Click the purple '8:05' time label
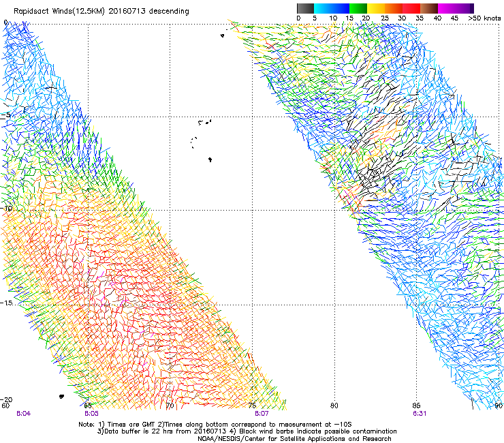504x443 pixels. (91, 414)
